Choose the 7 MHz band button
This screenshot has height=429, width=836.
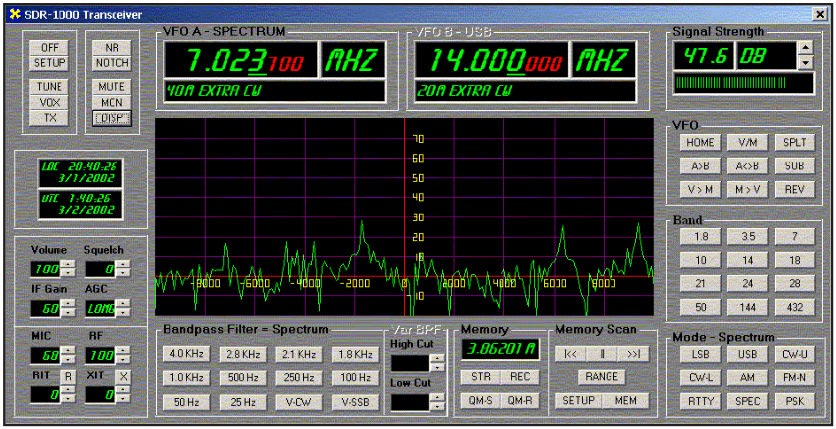[795, 237]
